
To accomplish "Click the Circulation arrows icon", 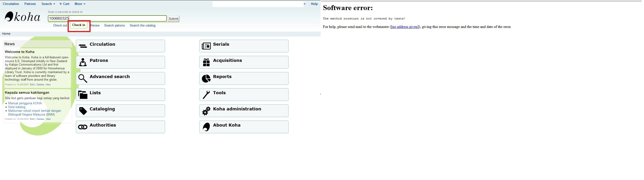I will point(83,46).
